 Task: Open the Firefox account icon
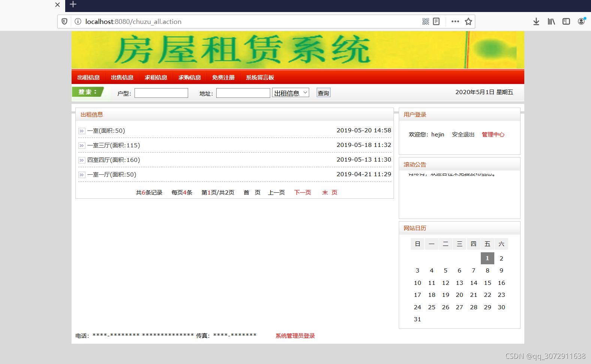point(582,21)
